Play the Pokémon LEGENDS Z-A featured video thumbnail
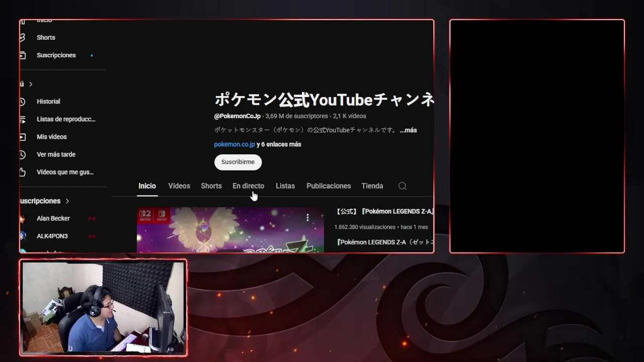Viewport: 644px width, 362px height. point(230,230)
